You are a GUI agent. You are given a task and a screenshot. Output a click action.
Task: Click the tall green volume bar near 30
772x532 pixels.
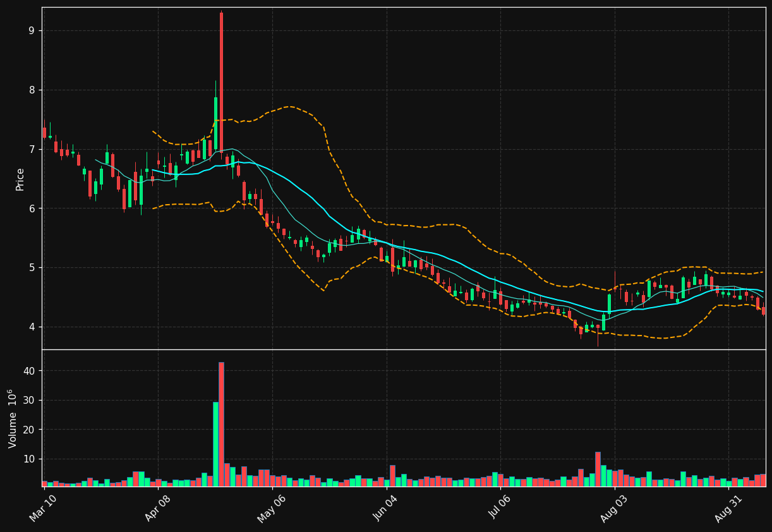click(215, 444)
